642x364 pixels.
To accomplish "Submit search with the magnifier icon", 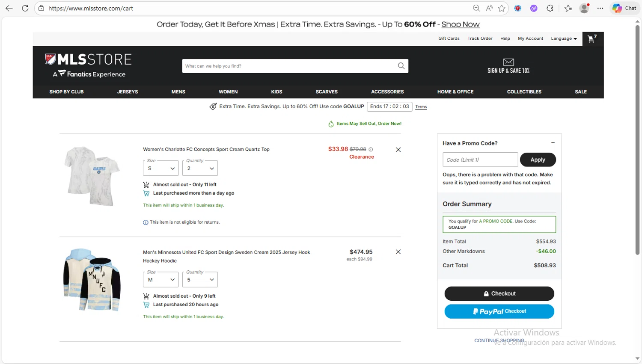I will point(401,66).
